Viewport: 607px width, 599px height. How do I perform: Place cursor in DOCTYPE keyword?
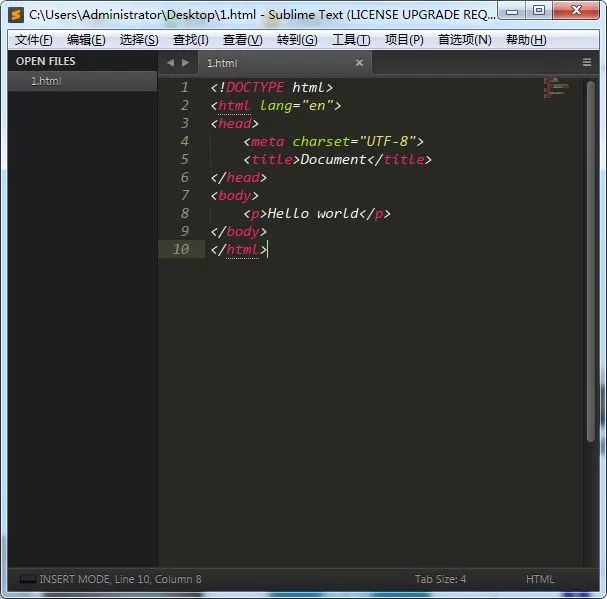click(x=255, y=87)
